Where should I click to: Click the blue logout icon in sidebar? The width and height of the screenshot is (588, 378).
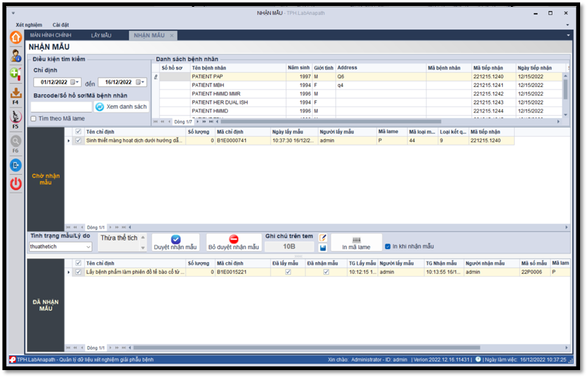[x=16, y=165]
